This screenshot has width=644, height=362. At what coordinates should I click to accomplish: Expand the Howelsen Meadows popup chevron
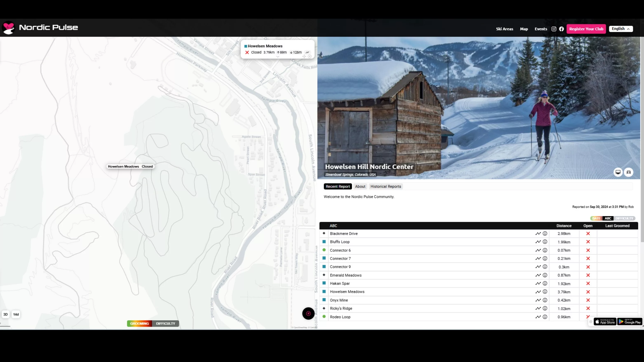[x=278, y=57]
